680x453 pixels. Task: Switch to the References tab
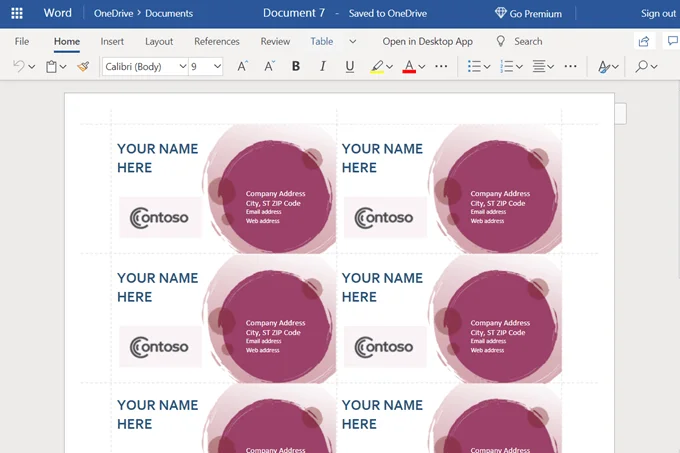216,42
